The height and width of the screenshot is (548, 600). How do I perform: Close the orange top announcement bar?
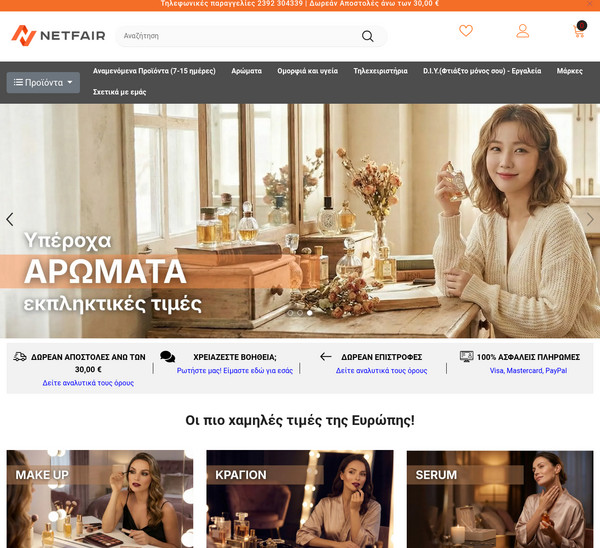[590, 3]
